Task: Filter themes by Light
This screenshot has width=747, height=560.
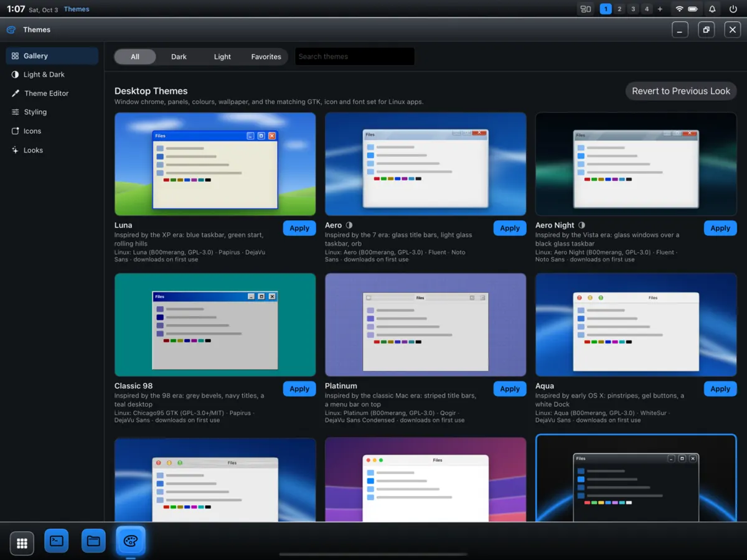Action: pos(222,57)
